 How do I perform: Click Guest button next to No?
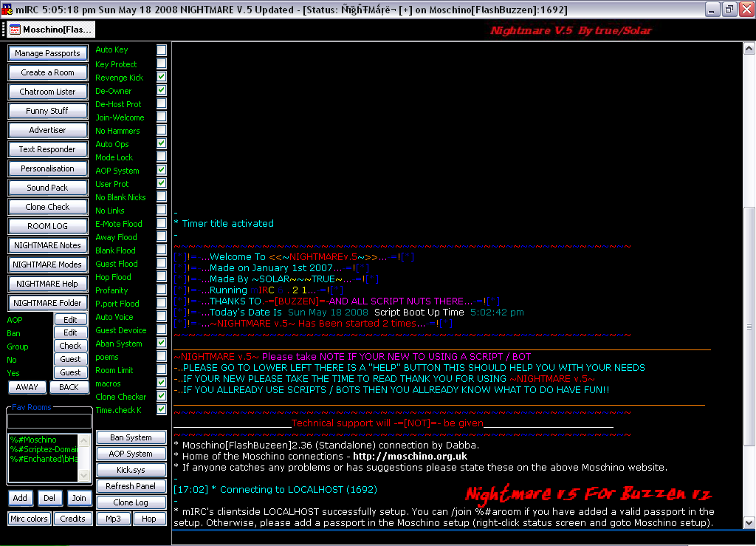pos(70,359)
